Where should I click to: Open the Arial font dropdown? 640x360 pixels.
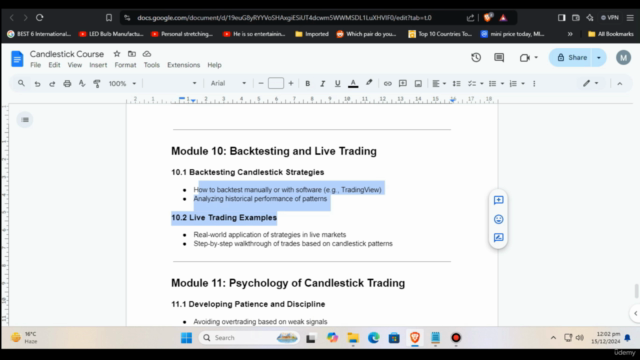[x=228, y=84]
